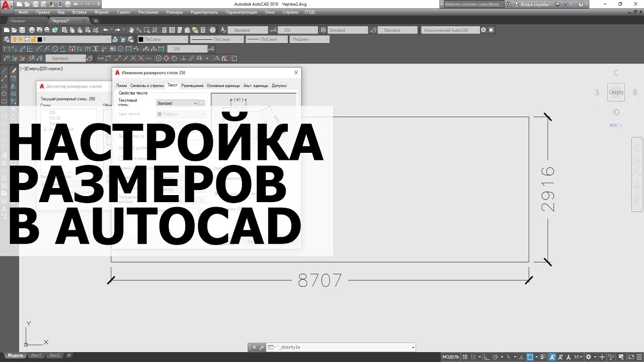The width and height of the screenshot is (644, 362).
Task: Click the 2916 vertical dimension text
Action: 547,189
